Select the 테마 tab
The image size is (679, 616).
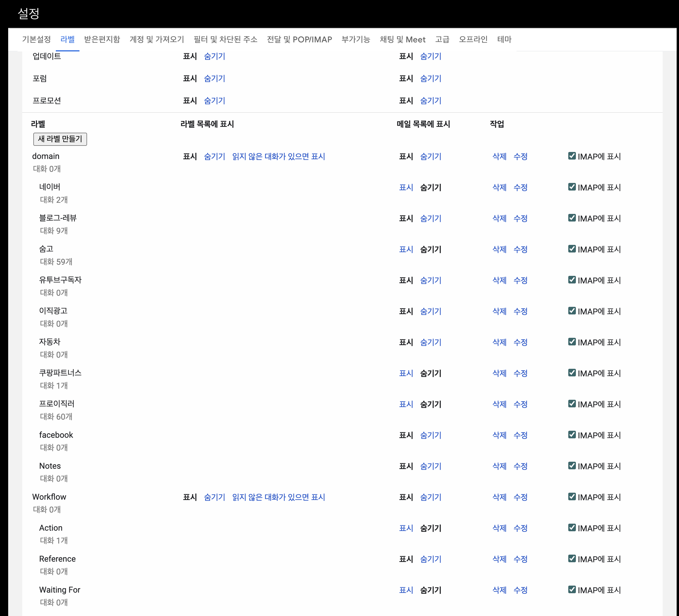(504, 39)
